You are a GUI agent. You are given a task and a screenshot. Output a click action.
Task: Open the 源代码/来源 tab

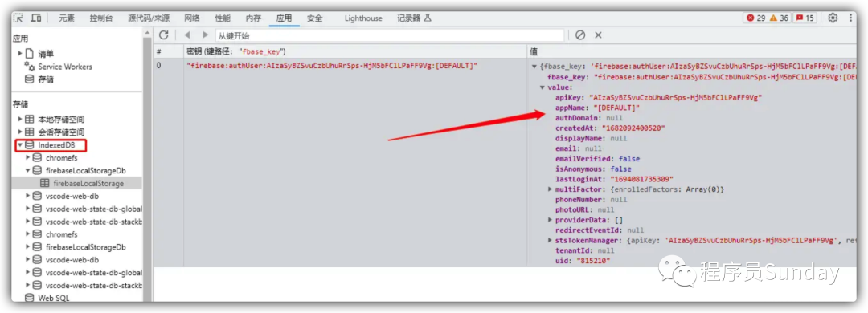(x=149, y=18)
